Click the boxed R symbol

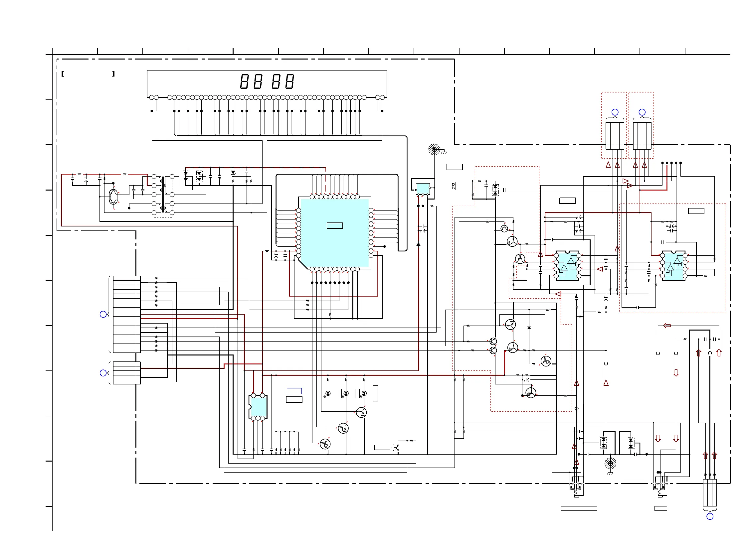pos(453,187)
